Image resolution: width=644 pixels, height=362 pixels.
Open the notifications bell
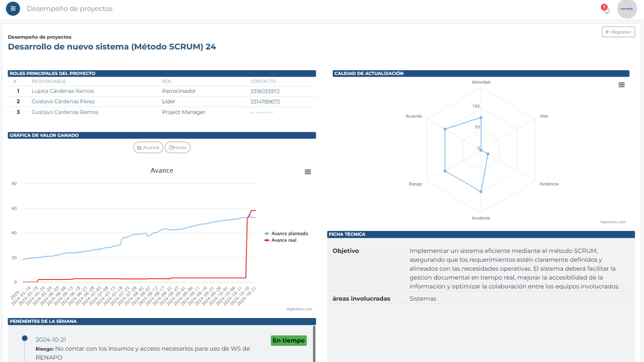[606, 9]
